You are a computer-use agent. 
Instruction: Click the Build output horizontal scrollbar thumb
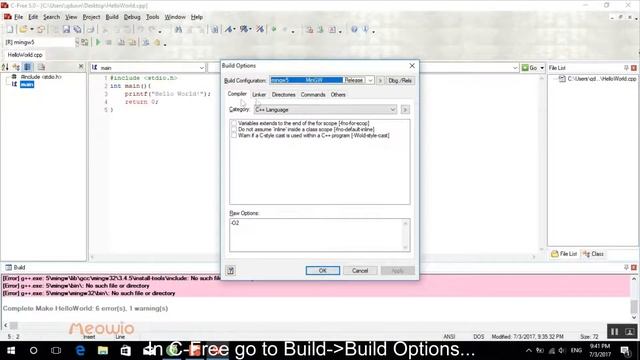(13, 325)
